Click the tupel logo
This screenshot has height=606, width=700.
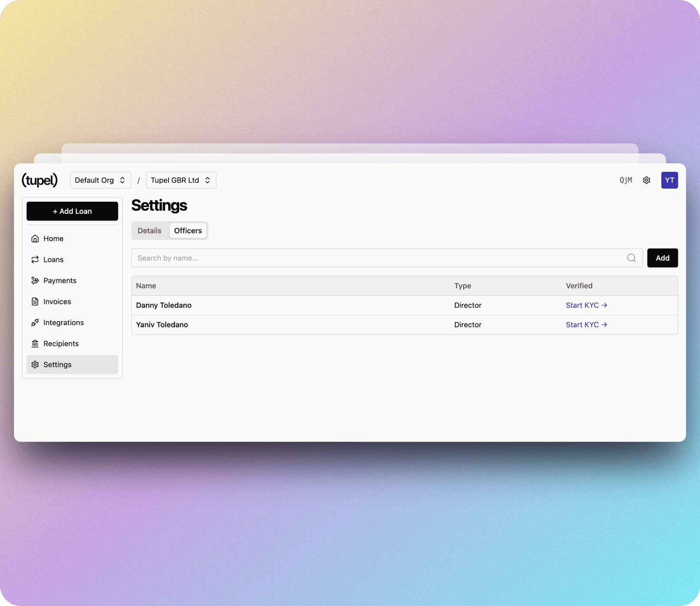tap(39, 180)
